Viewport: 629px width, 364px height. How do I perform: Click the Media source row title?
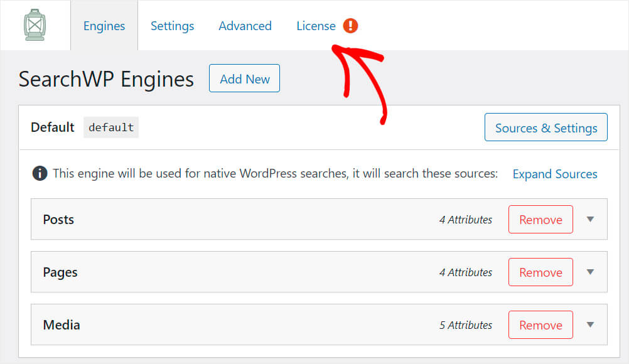(62, 324)
